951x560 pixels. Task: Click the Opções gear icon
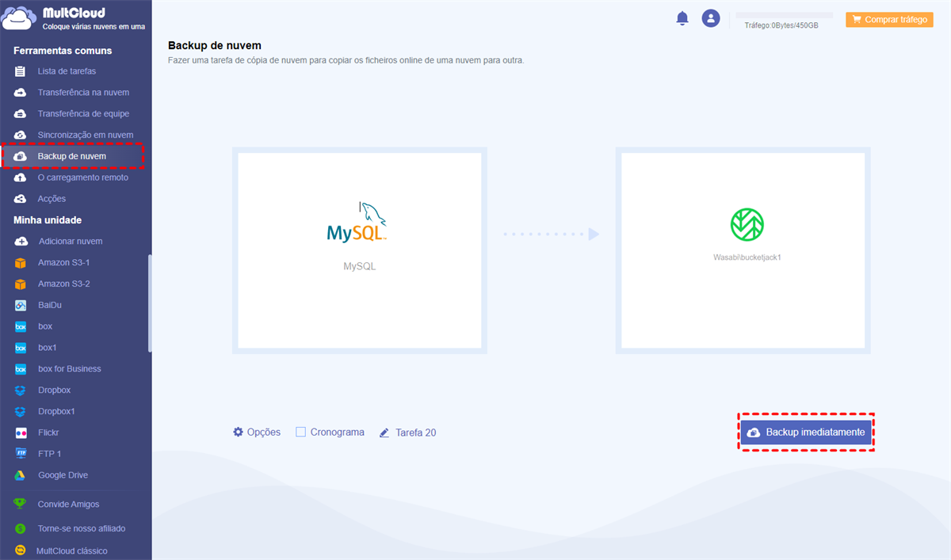[x=238, y=432]
